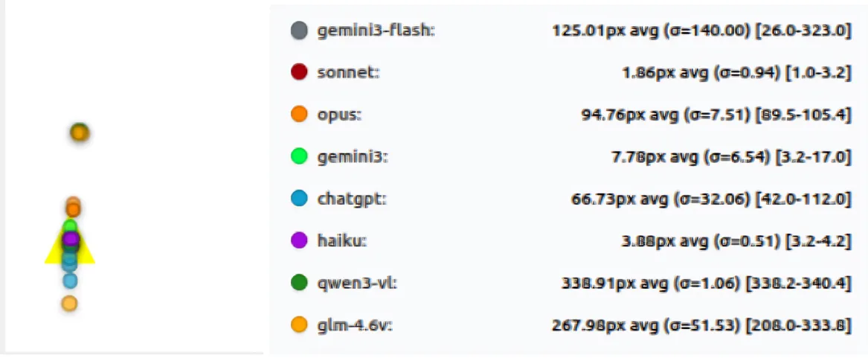The width and height of the screenshot is (868, 358).
Task: Click the purple haiku legend dot
Action: [299, 240]
